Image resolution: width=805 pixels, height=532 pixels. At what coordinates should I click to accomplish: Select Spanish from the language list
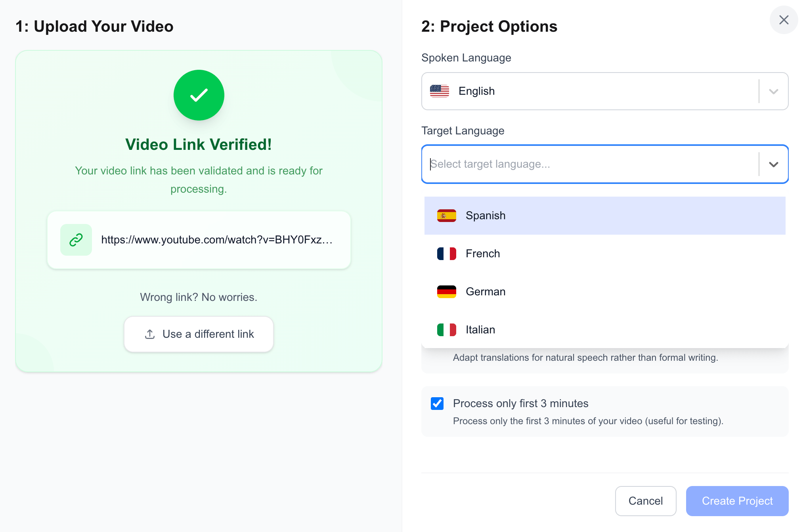tap(485, 215)
